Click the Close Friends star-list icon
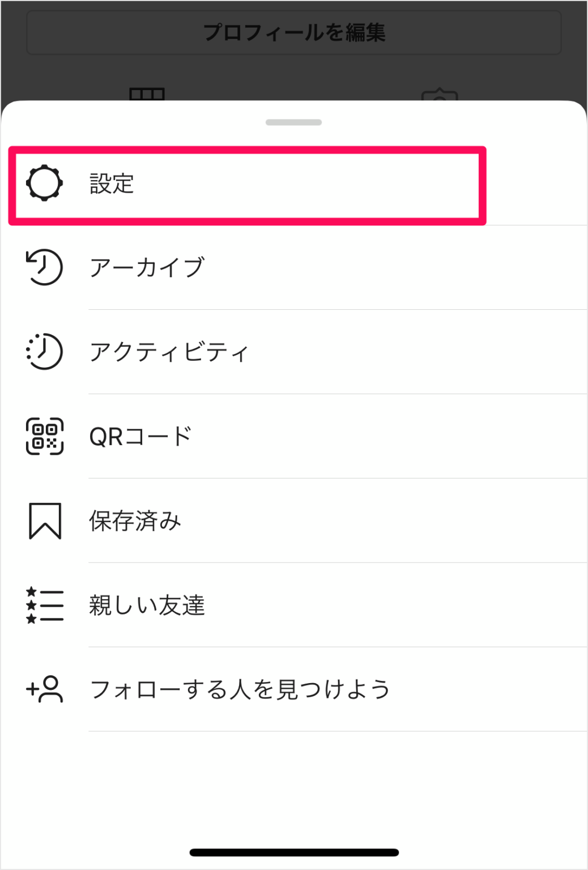This screenshot has width=588, height=870. click(44, 605)
